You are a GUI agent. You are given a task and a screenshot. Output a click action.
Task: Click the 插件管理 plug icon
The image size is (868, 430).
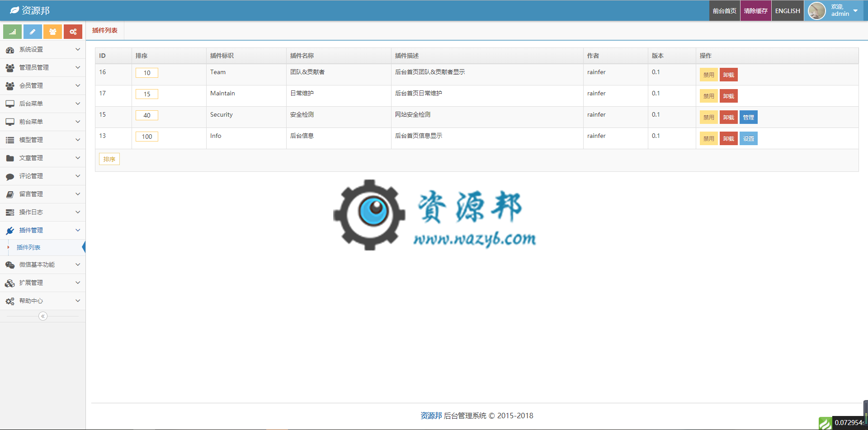click(10, 231)
